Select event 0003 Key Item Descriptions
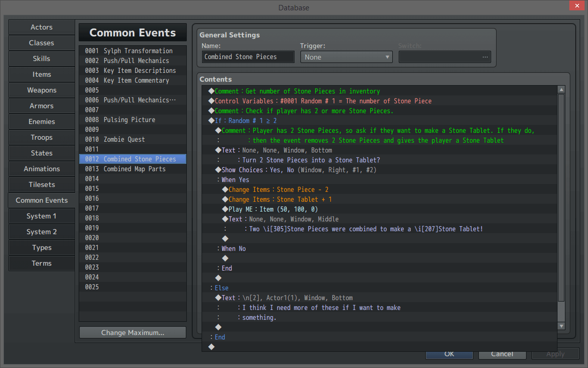 133,70
